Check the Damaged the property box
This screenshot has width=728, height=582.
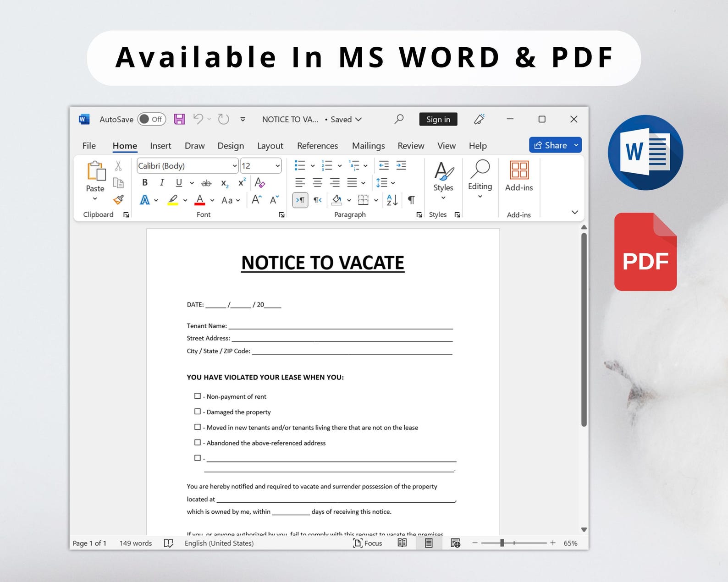click(198, 412)
